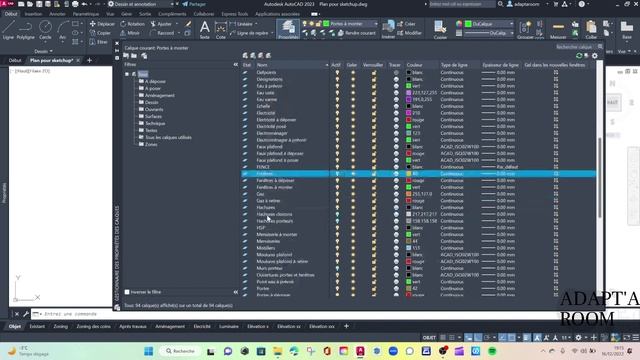
Task: Toggle Geler sun for Menuiseries layer
Action: pos(353,241)
